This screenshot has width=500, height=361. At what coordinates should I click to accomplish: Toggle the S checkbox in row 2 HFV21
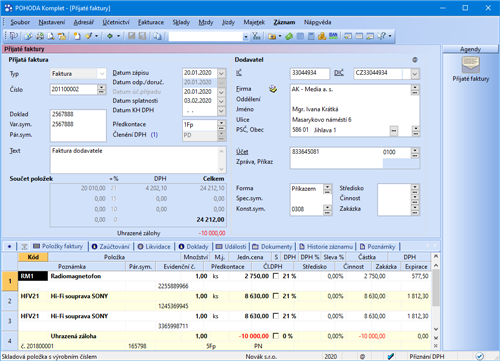tap(276, 296)
